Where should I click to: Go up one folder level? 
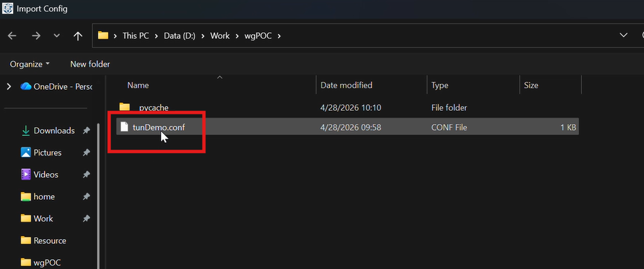pos(77,36)
